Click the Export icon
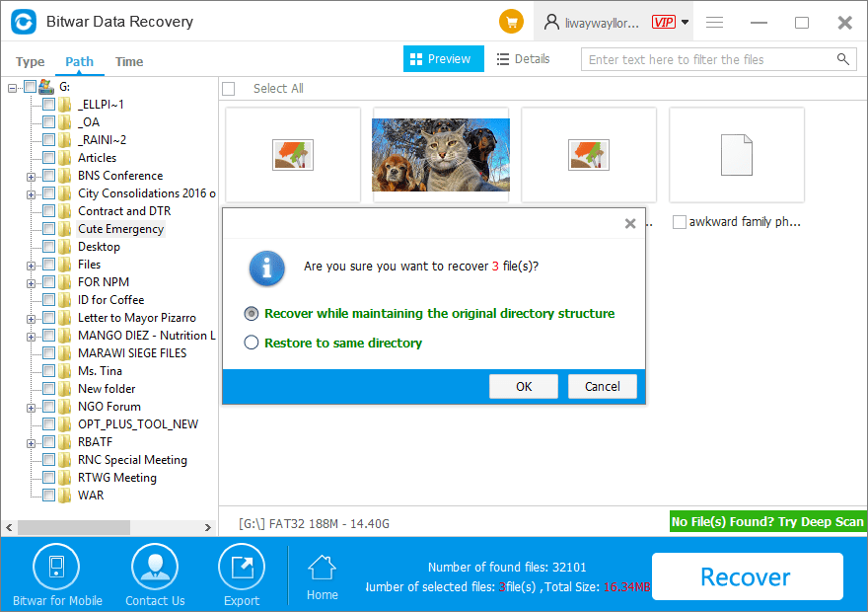 pos(242,568)
